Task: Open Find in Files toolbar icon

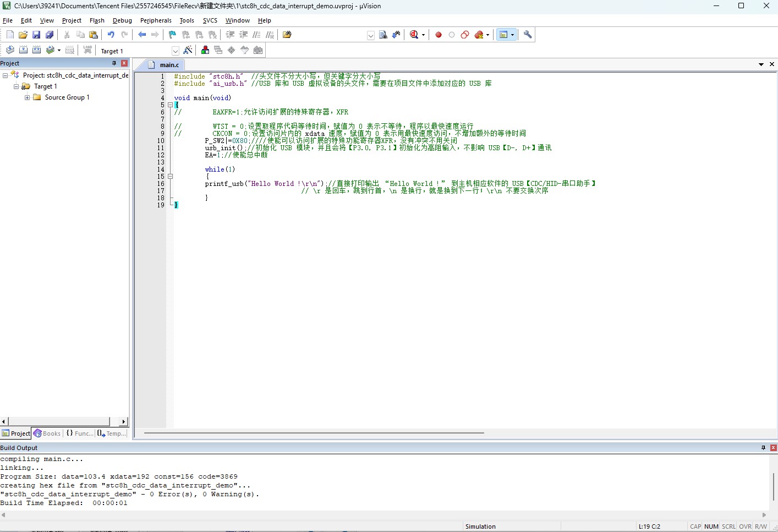Action: tap(287, 35)
